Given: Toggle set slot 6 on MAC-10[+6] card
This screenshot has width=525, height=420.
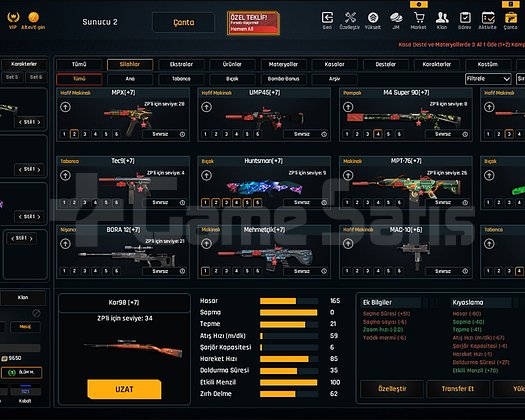Looking at the screenshot, I should coord(399,271).
